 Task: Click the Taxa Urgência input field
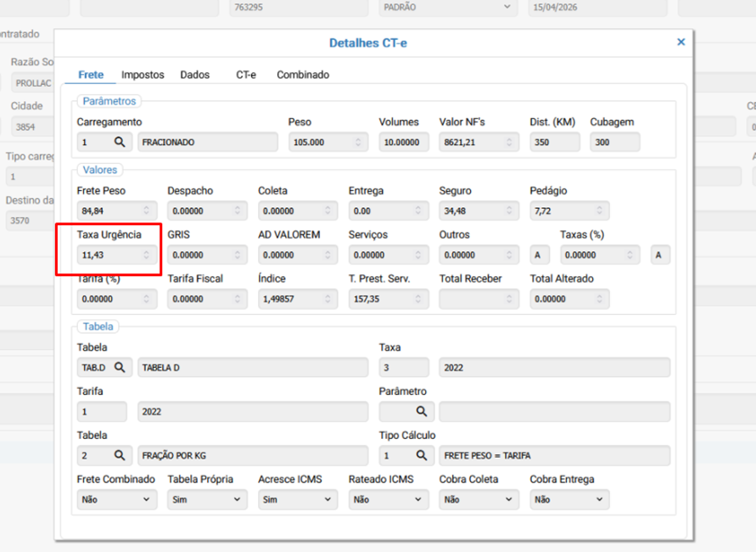click(110, 255)
